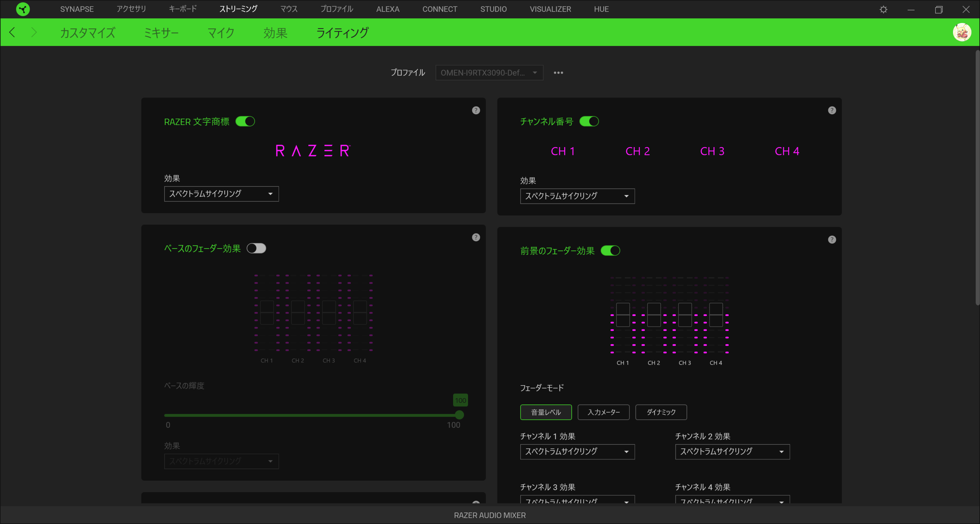Switch to アクセサリ top tab
This screenshot has width=980, height=524.
pos(131,9)
